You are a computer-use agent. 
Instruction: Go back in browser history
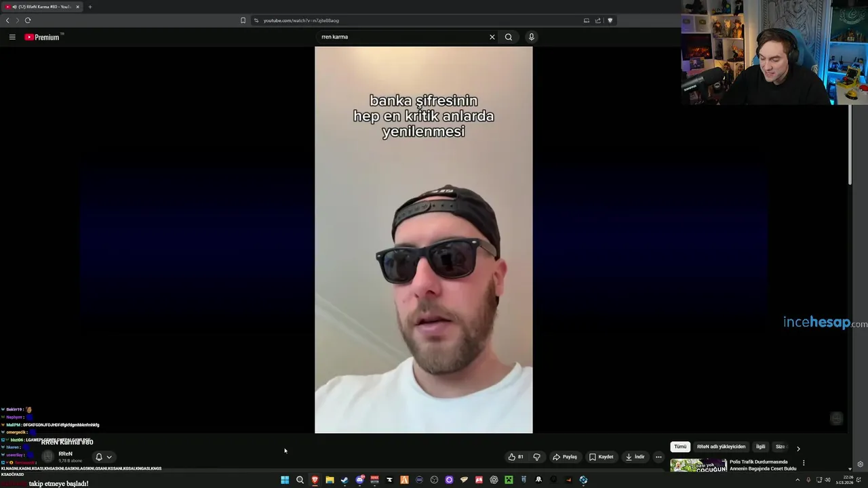(7, 20)
